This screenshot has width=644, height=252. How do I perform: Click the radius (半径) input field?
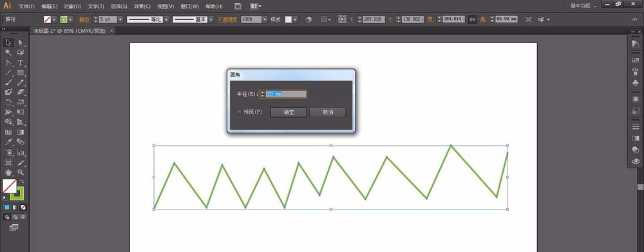(286, 94)
